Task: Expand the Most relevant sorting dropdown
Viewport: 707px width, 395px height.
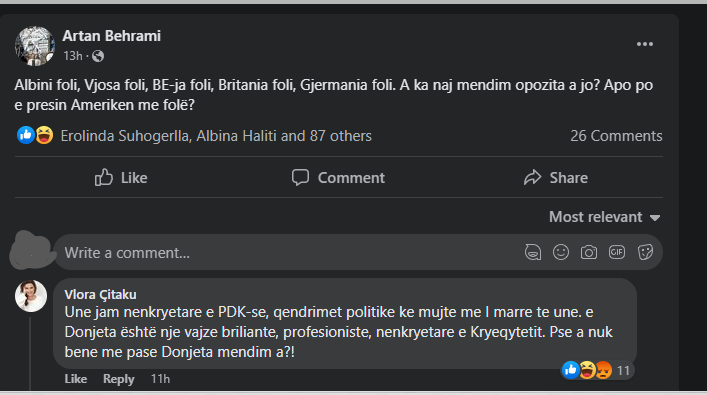Action: click(604, 217)
